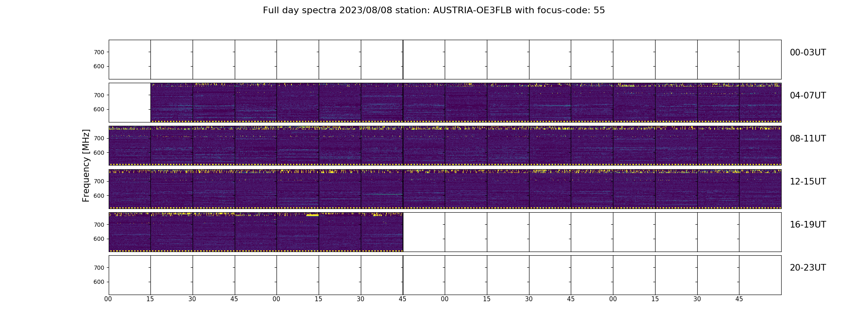Click the empty first panel of 04-07UT row
Image resolution: width=868 pixels, height=331 pixels.
click(130, 103)
